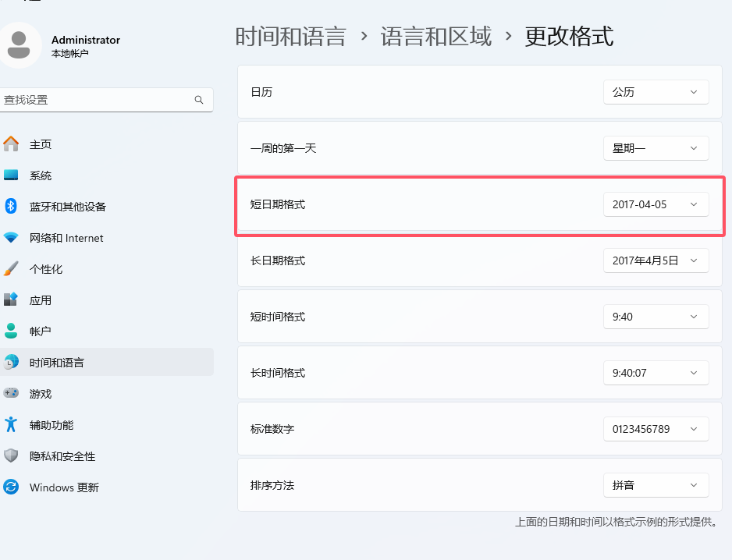Navigate back to 时间和语言 breadcrumb
This screenshot has height=560, width=732.
(x=291, y=36)
